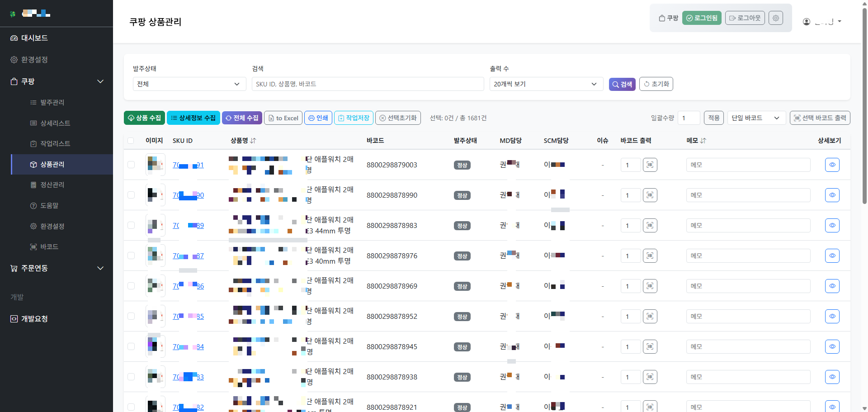Click barcode print icon for row 8800298878976
Viewport: 868px width, 412px height.
pyautogui.click(x=650, y=256)
